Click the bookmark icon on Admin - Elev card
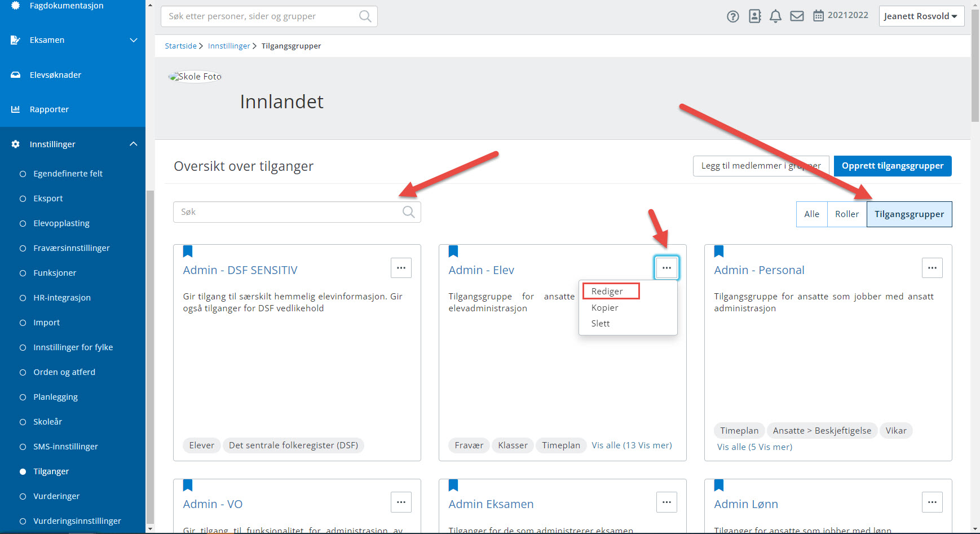980x534 pixels. [x=453, y=251]
